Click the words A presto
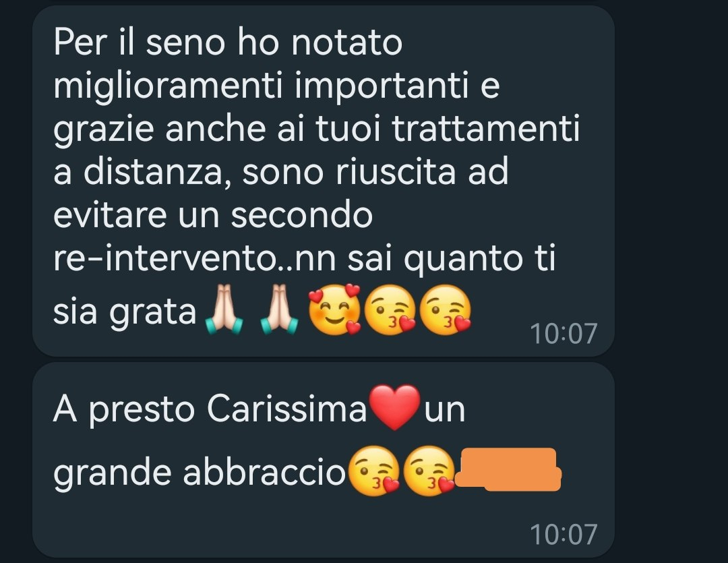Image resolution: width=728 pixels, height=563 pixels. click(124, 410)
